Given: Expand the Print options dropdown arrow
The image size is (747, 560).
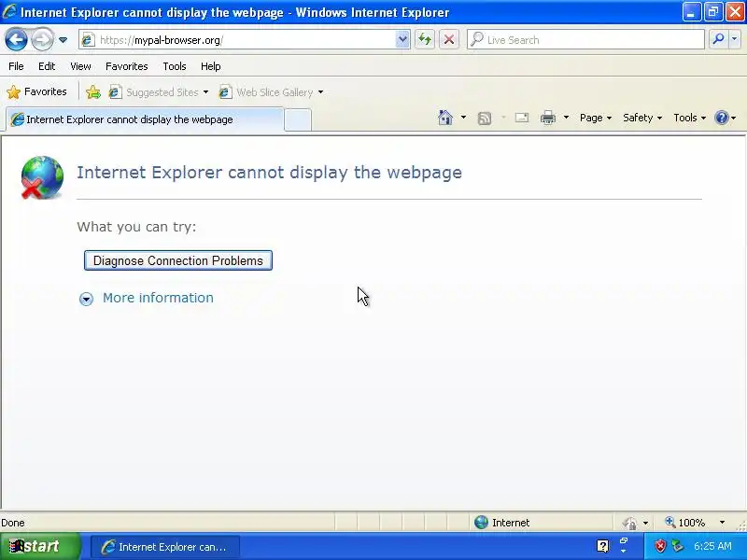Looking at the screenshot, I should point(566,118).
